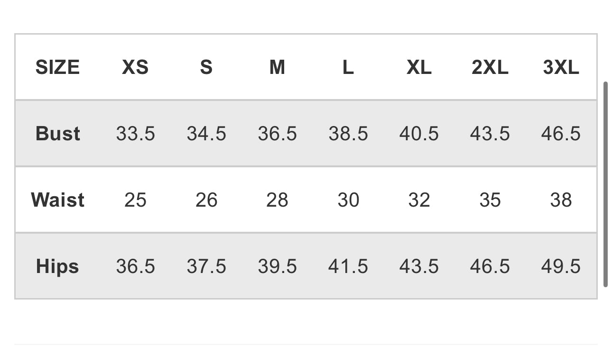612x364 pixels.
Task: Click the M waist value 28
Action: click(277, 200)
